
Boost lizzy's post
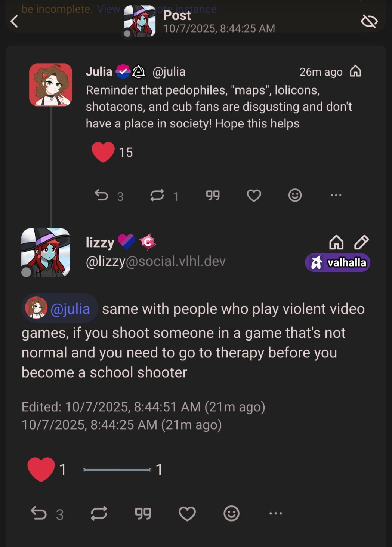point(99,513)
